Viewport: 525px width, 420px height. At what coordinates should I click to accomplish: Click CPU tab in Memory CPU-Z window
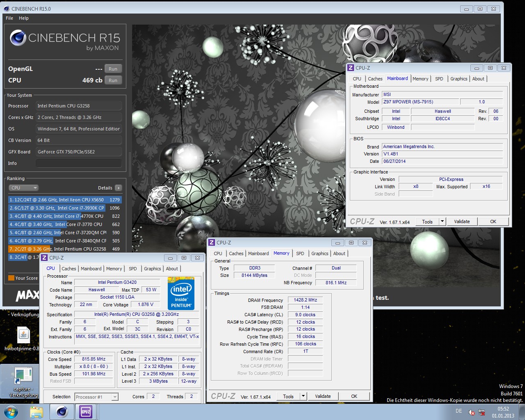click(x=218, y=253)
